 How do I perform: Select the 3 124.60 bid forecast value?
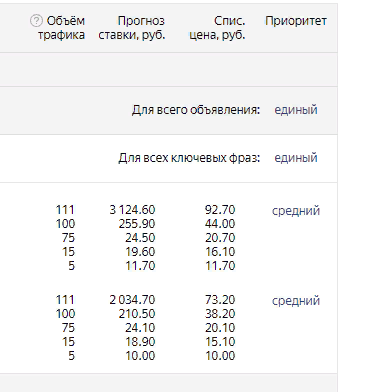pyautogui.click(x=132, y=210)
